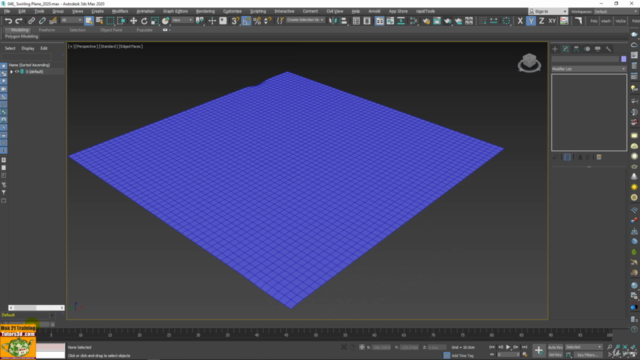Choose the Rectangular Selection Region icon
The width and height of the screenshot is (640, 360).
[110, 21]
